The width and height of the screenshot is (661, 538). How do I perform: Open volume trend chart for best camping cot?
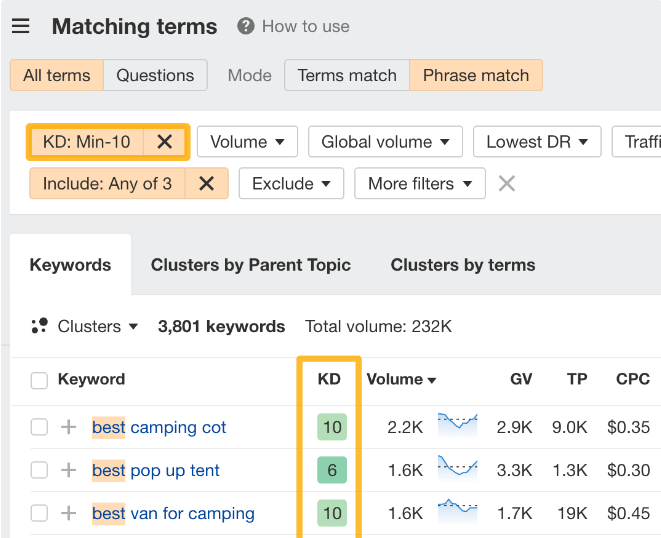(457, 425)
